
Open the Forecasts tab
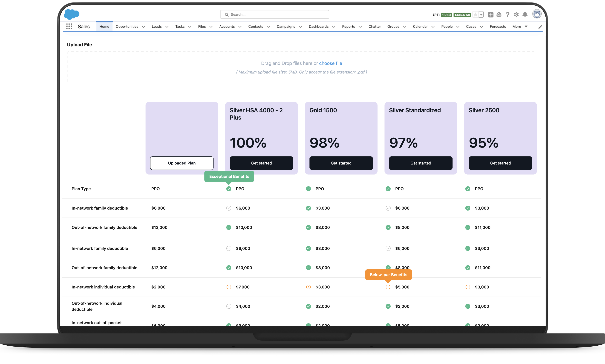click(498, 26)
